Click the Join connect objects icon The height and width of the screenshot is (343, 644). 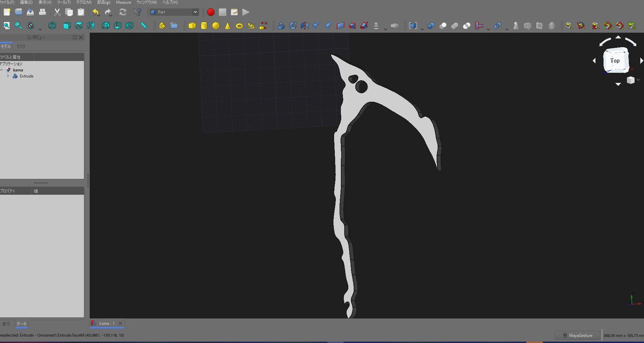479,25
